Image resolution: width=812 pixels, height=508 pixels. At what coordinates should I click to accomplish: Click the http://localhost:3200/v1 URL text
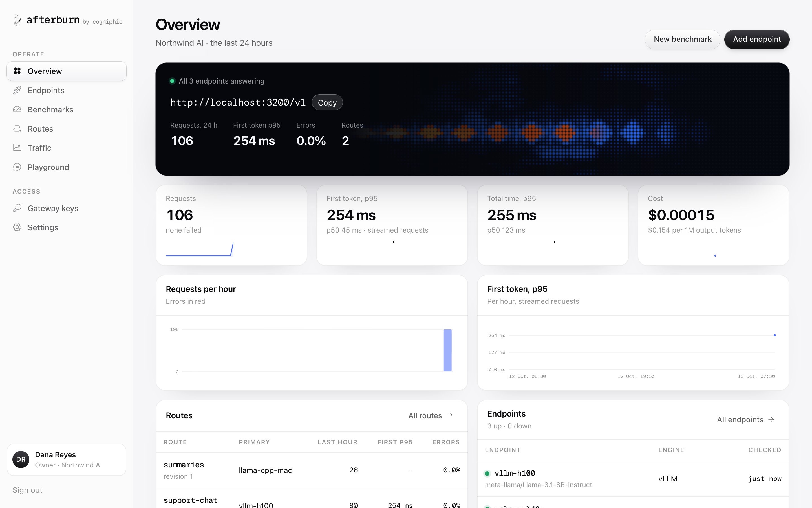point(238,102)
